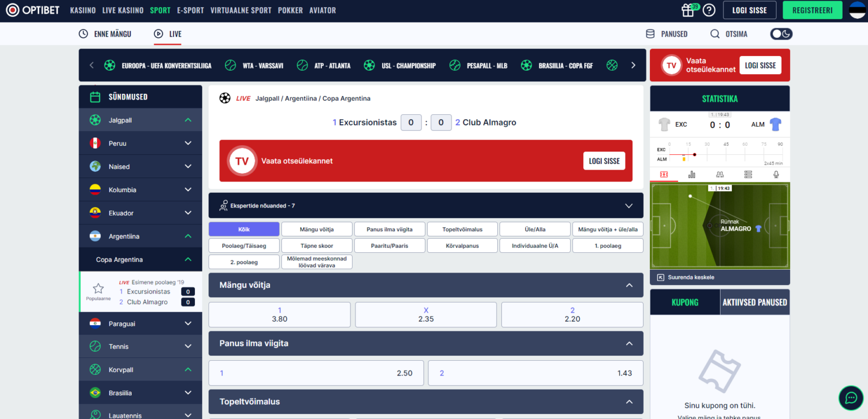
Task: Click the Tennis ball icon in sidebar
Action: (x=95, y=346)
